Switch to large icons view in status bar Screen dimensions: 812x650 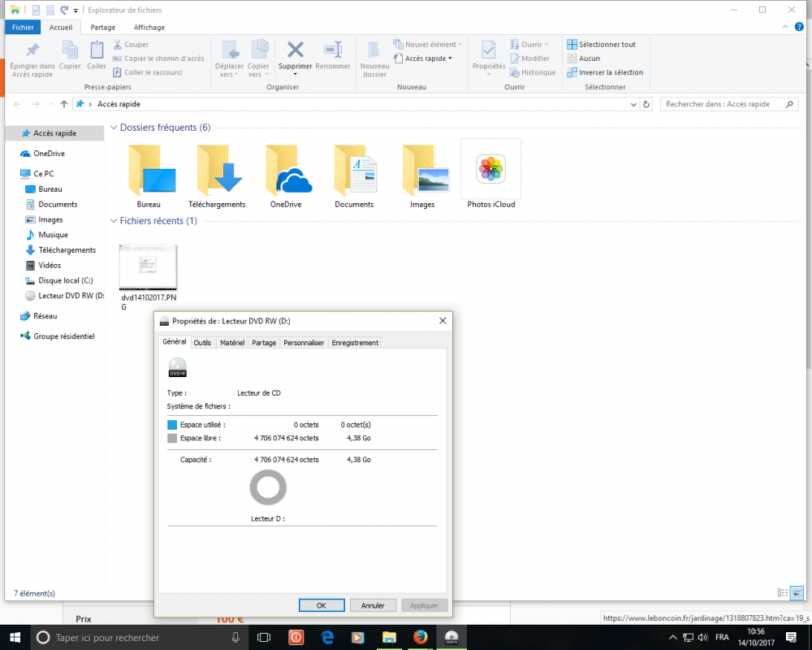tap(797, 593)
